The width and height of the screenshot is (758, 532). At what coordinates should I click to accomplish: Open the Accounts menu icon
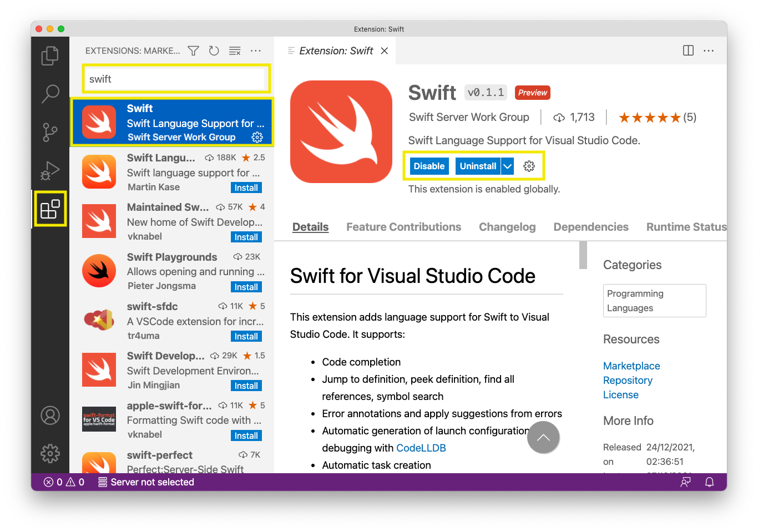point(50,415)
